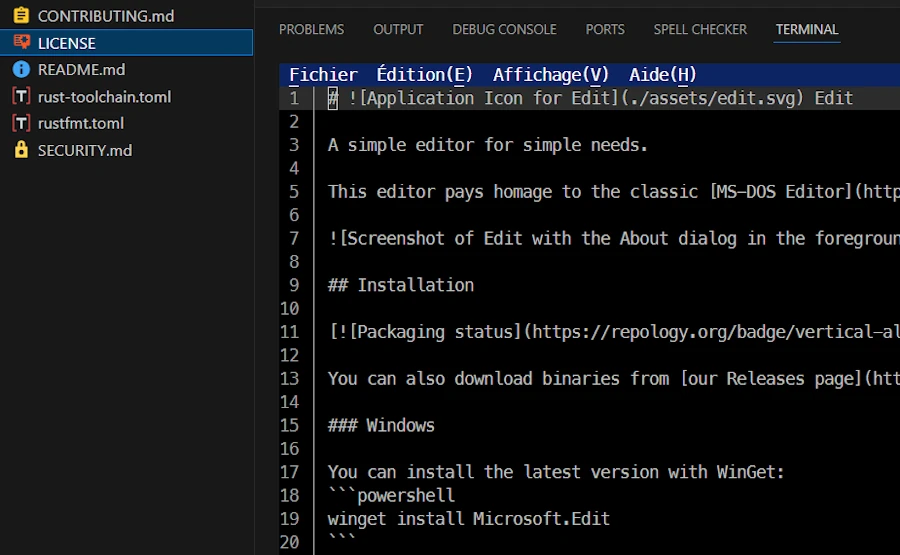This screenshot has width=900, height=555.
Task: Switch to the PROBLEMS tab
Action: (311, 30)
